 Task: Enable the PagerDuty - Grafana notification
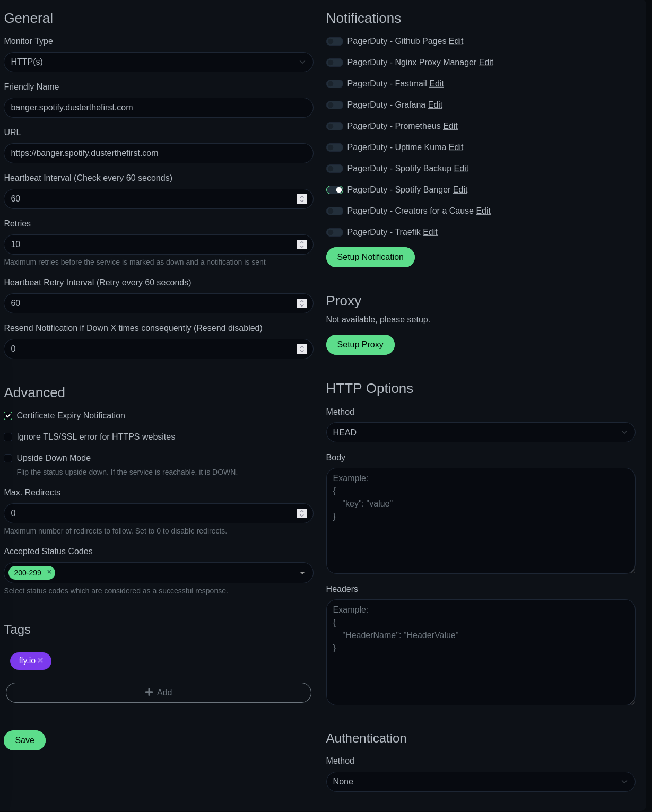(x=335, y=105)
